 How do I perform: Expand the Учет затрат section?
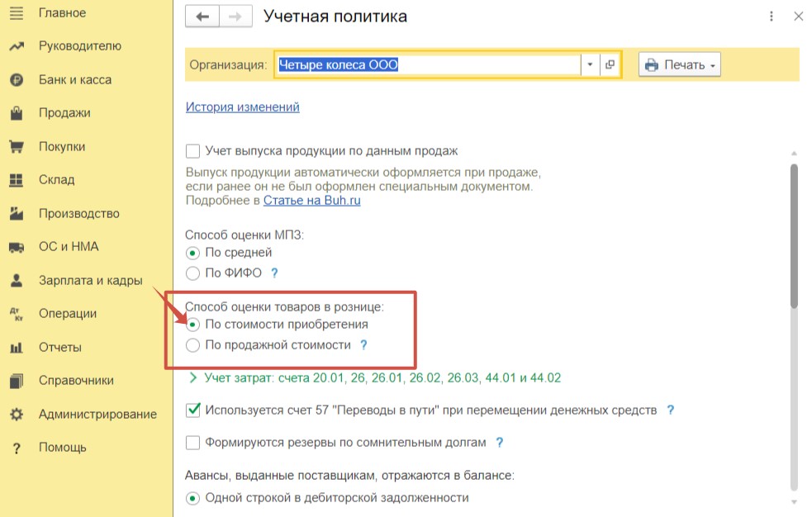pos(193,377)
